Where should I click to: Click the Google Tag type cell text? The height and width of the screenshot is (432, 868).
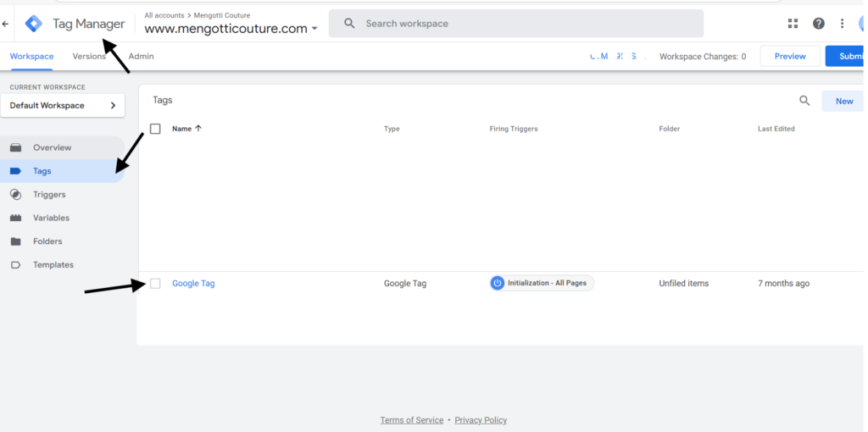pyautogui.click(x=405, y=283)
